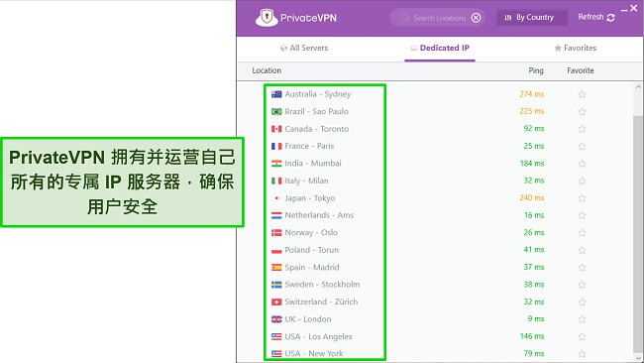This screenshot has height=363, width=644.
Task: Open the Favorites tab
Action: click(x=575, y=48)
